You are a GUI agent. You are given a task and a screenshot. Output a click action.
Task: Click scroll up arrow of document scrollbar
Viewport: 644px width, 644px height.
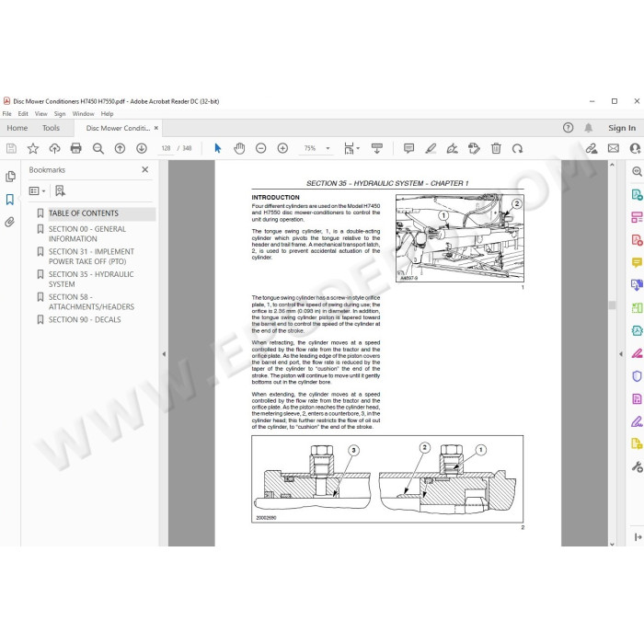click(612, 165)
